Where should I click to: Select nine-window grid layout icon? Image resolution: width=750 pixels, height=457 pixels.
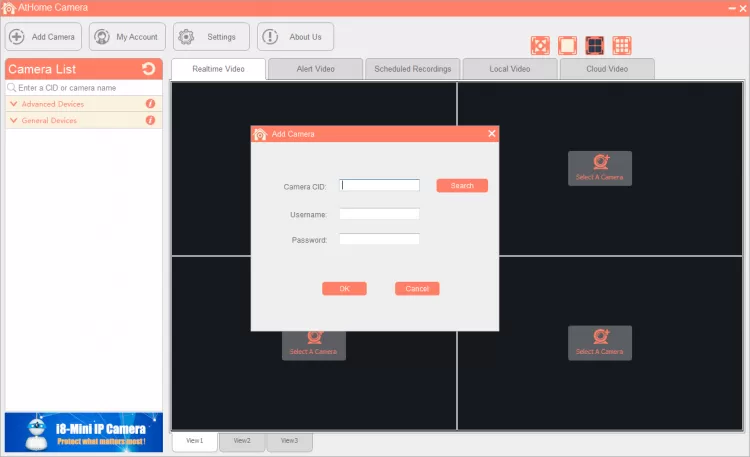622,46
